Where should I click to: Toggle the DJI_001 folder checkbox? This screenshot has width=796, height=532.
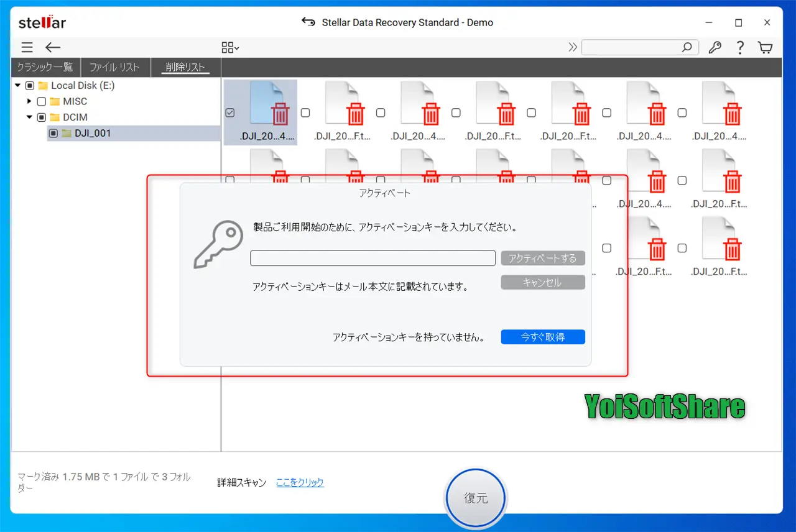pos(53,133)
